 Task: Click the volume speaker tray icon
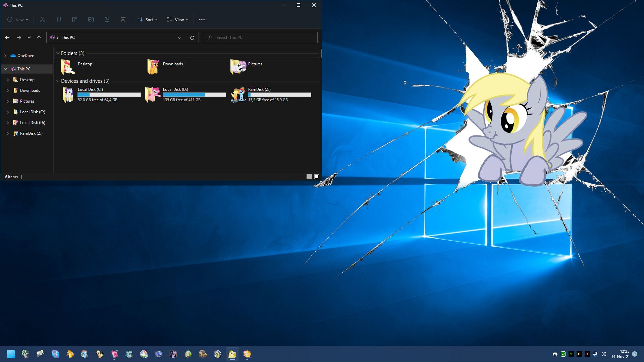603,354
